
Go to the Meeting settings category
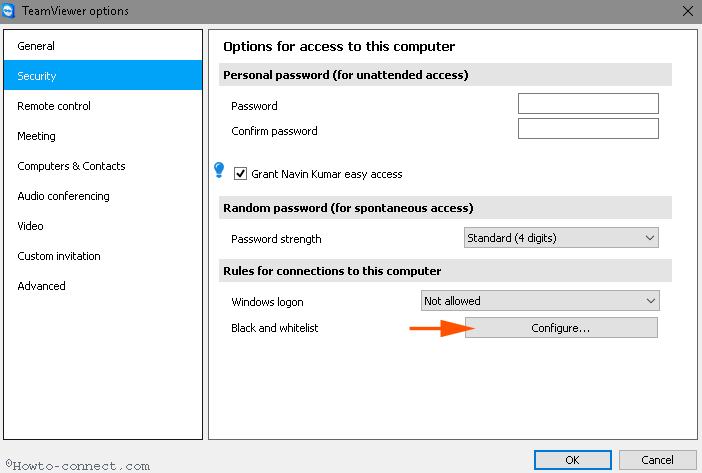pyautogui.click(x=103, y=136)
